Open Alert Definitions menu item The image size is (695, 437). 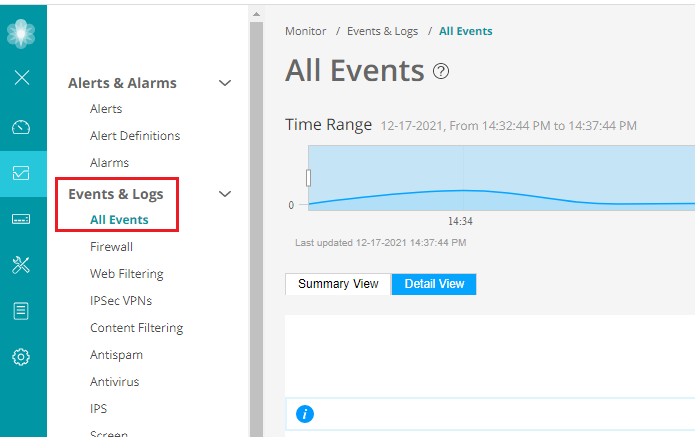tap(135, 135)
